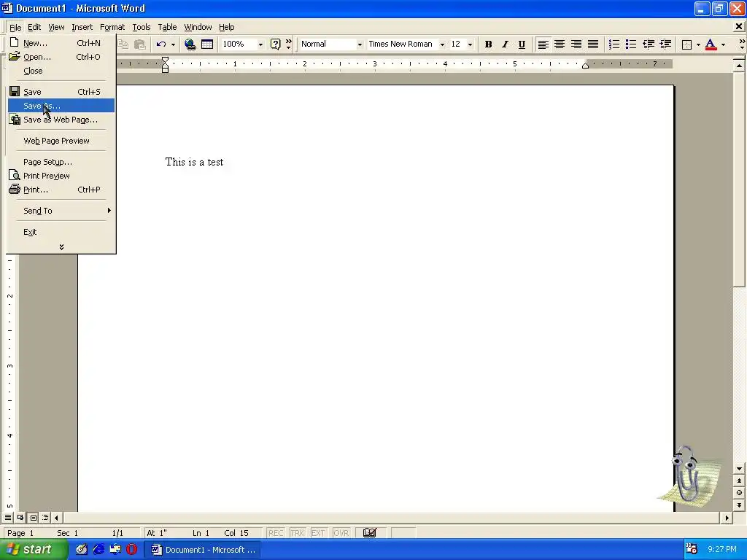Screen dimensions: 747x560
Task: Toggle Italic formatting
Action: tap(505, 44)
